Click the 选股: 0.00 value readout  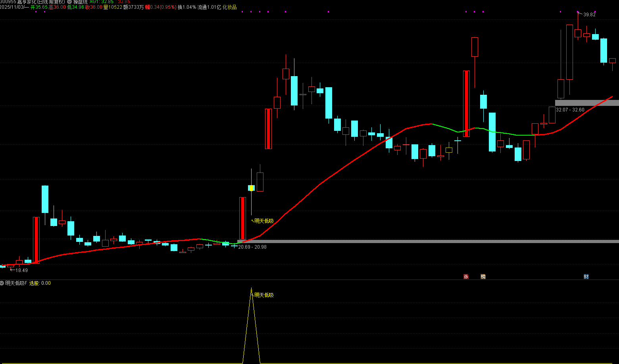pos(40,283)
